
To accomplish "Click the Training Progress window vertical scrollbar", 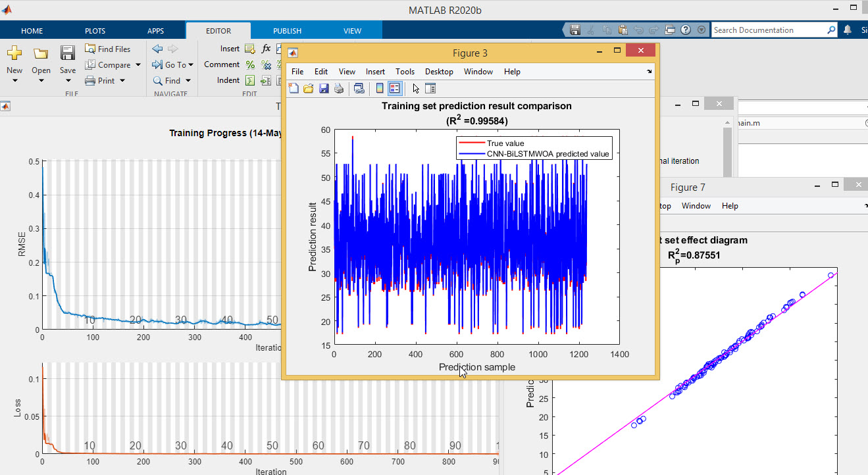I will click(x=727, y=146).
